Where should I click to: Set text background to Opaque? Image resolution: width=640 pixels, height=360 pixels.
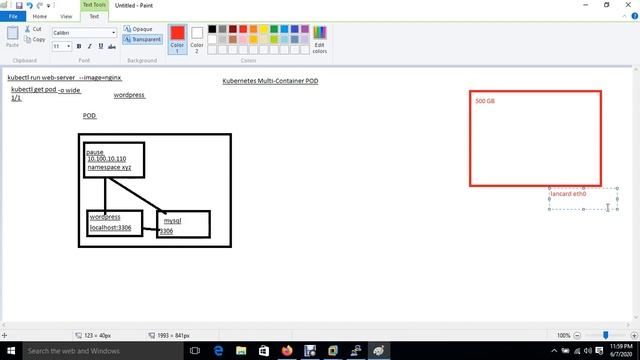[138, 29]
